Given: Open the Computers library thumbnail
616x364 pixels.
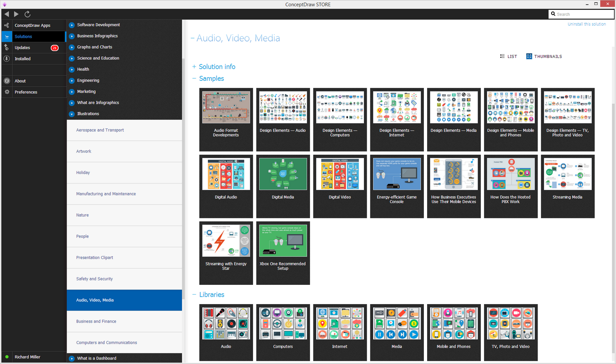Looking at the screenshot, I should point(283,332).
